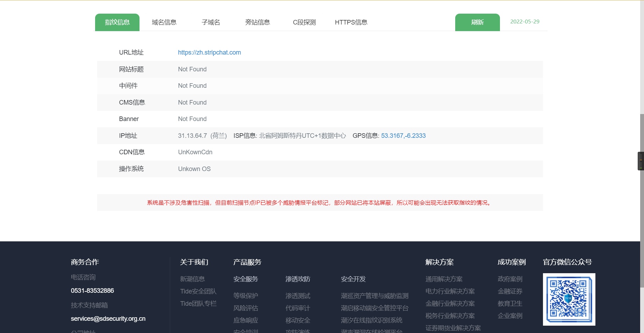Viewport: 644px width, 333px height.
Task: Click the 电话咨询 footer label
Action: pyautogui.click(x=83, y=277)
